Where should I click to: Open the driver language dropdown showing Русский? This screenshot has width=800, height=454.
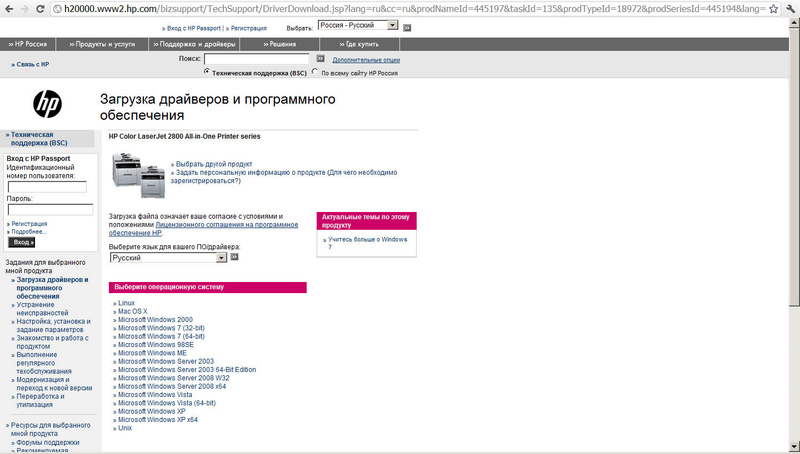click(167, 257)
